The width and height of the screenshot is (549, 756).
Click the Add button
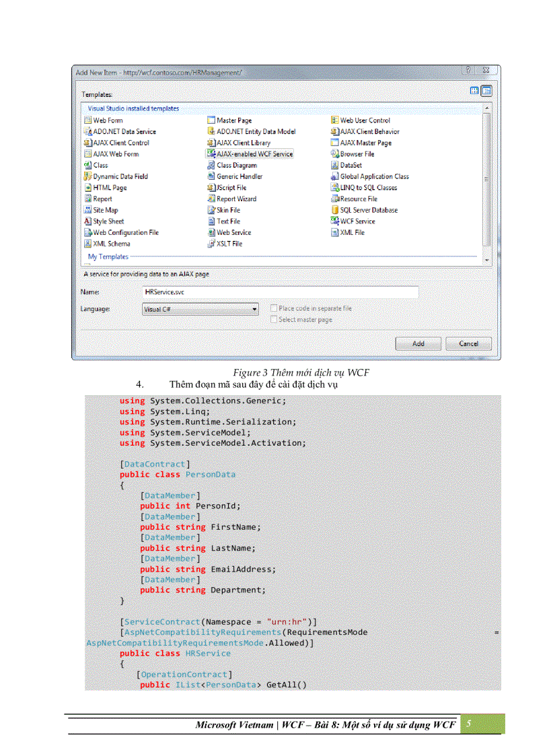pyautogui.click(x=418, y=343)
